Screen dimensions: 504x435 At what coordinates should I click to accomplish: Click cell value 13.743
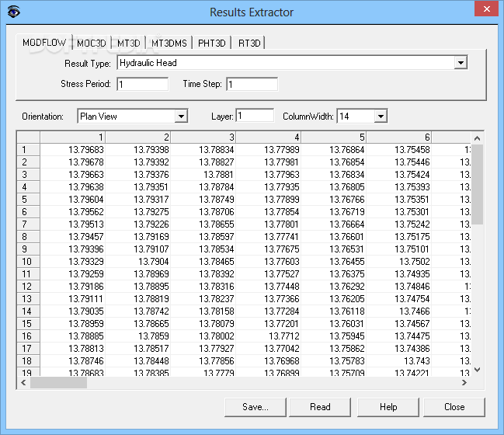(x=399, y=361)
